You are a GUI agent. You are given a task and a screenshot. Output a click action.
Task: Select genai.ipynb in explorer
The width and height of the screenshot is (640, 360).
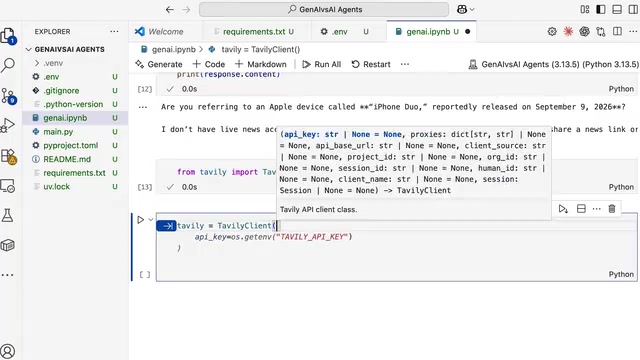(75, 118)
